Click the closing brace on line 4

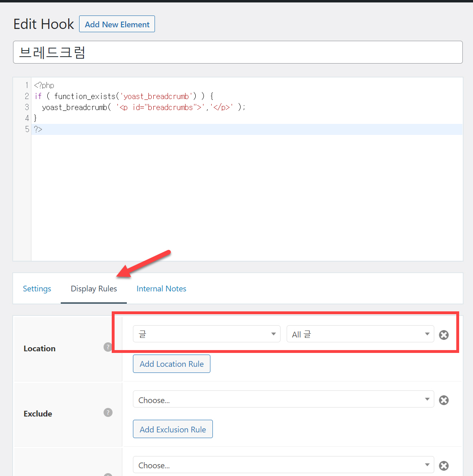[x=35, y=118]
